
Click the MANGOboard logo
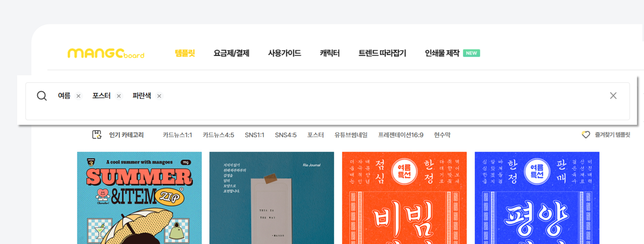pyautogui.click(x=106, y=53)
